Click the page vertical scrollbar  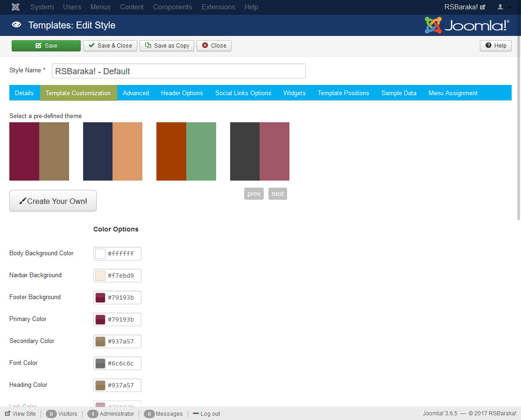518,110
